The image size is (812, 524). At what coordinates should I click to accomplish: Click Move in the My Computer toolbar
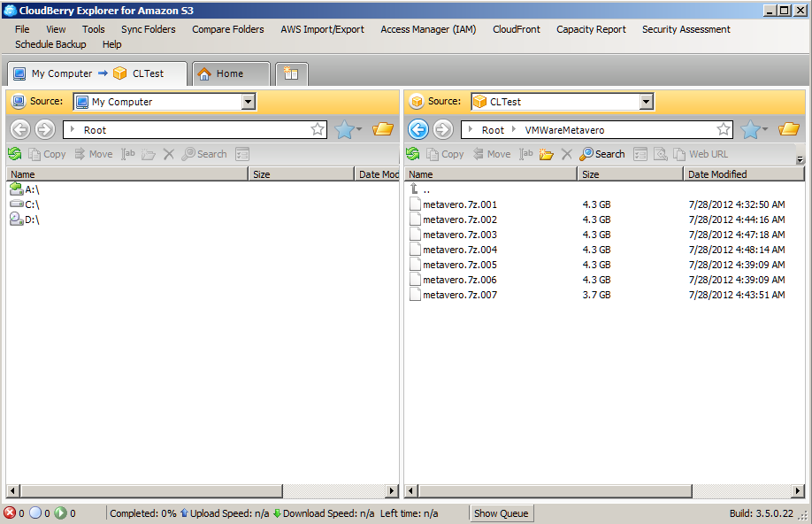[94, 154]
